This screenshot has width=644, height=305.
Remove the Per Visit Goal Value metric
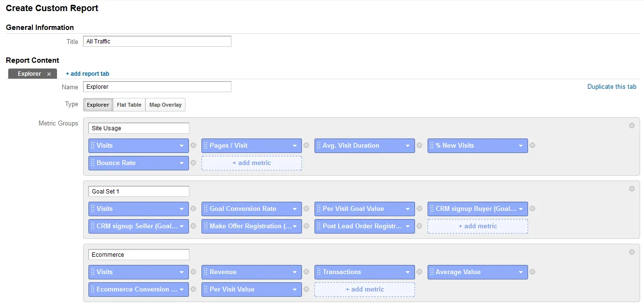click(x=419, y=208)
